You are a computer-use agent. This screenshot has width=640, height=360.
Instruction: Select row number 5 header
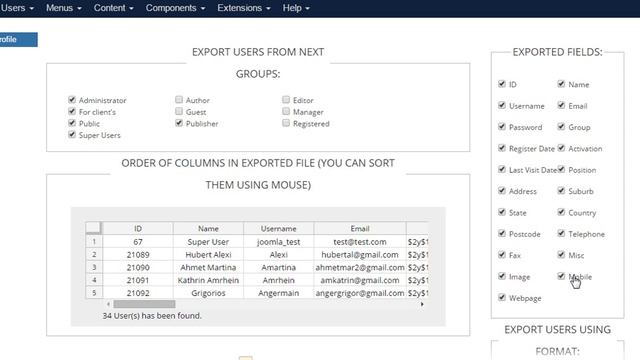[94, 293]
